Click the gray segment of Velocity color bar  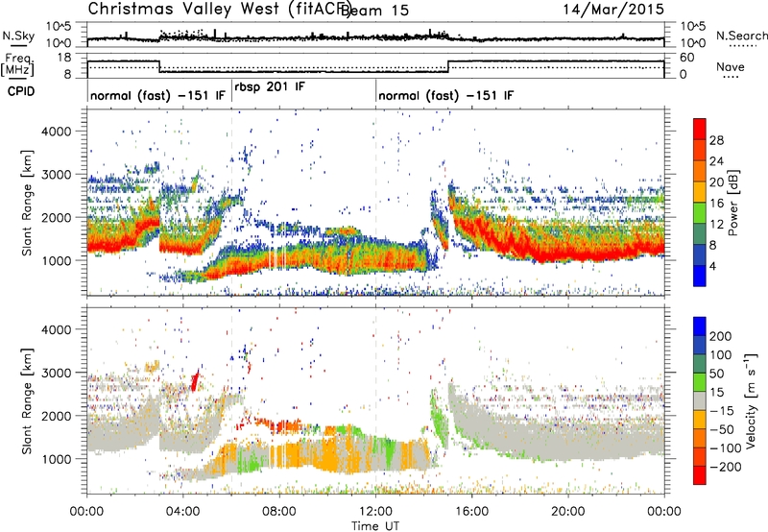(700, 400)
